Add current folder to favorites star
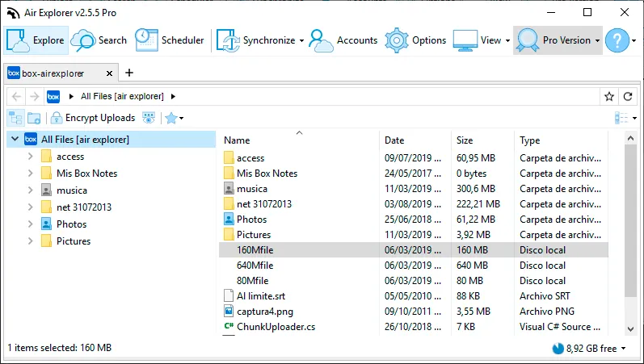644x364 pixels. click(609, 96)
